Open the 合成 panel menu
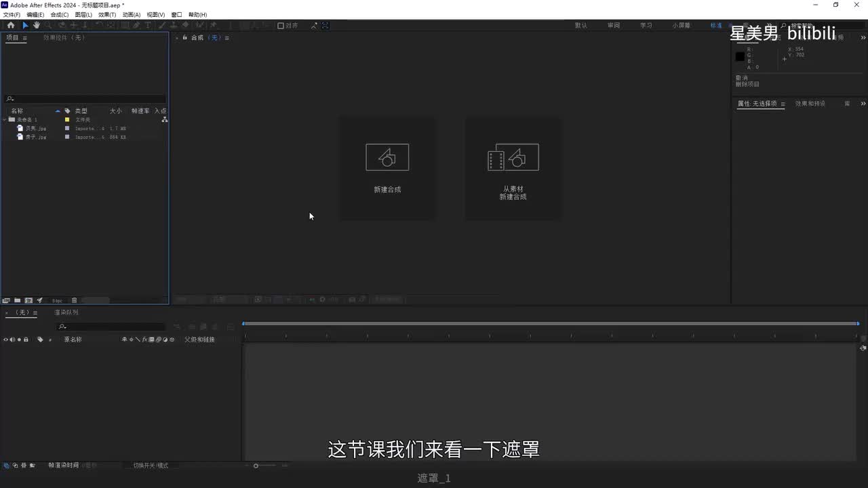This screenshot has width=868, height=488. pyautogui.click(x=226, y=38)
